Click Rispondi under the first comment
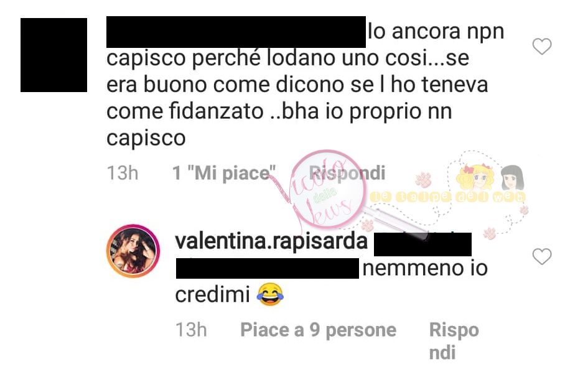 point(347,173)
